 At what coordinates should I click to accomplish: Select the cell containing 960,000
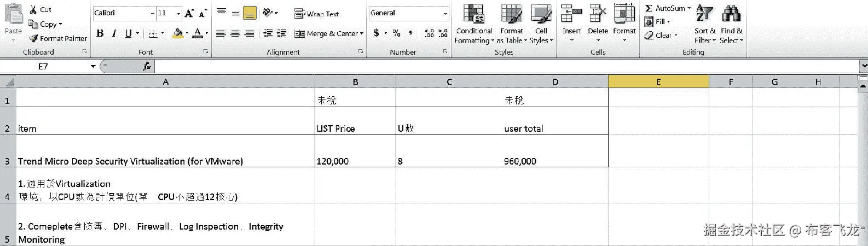coord(555,151)
